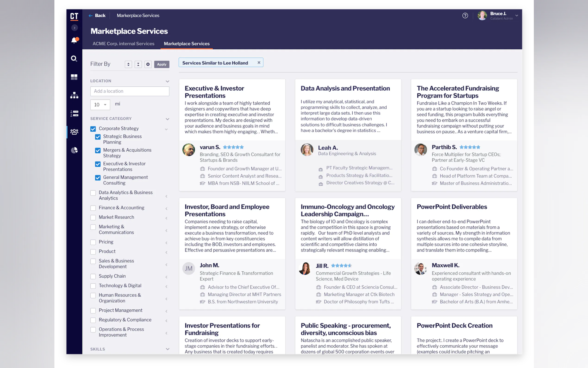The width and height of the screenshot is (588, 368).
Task: Check Market Research checkbox
Action: pos(93,218)
